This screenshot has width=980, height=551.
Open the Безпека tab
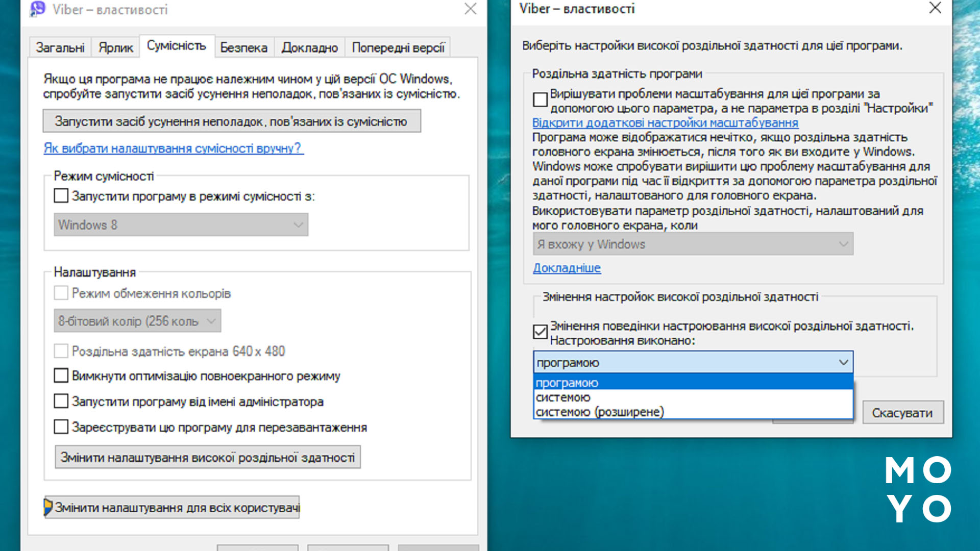click(244, 47)
